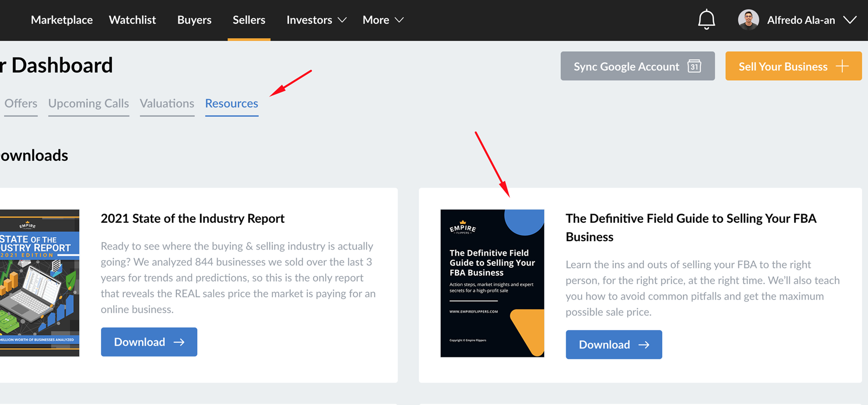The image size is (868, 405).
Task: Expand the More dropdown menu
Action: click(383, 20)
